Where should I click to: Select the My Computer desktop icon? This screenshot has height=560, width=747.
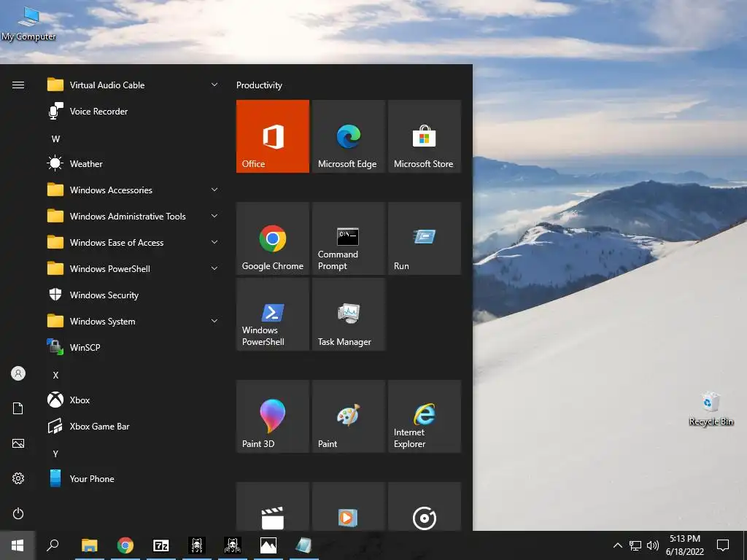29,23
